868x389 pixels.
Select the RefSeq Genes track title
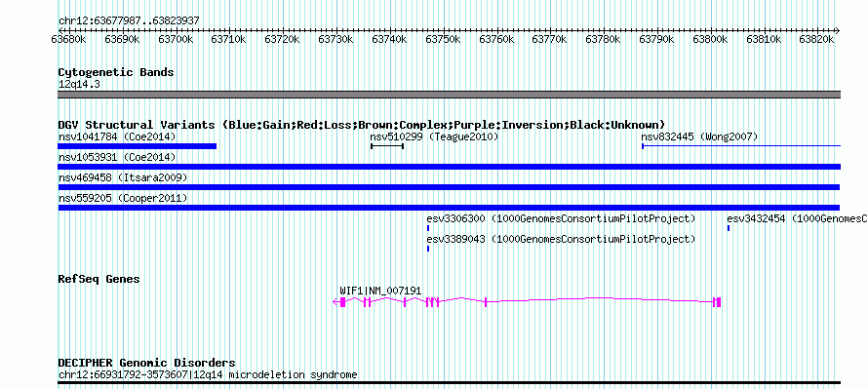click(99, 279)
